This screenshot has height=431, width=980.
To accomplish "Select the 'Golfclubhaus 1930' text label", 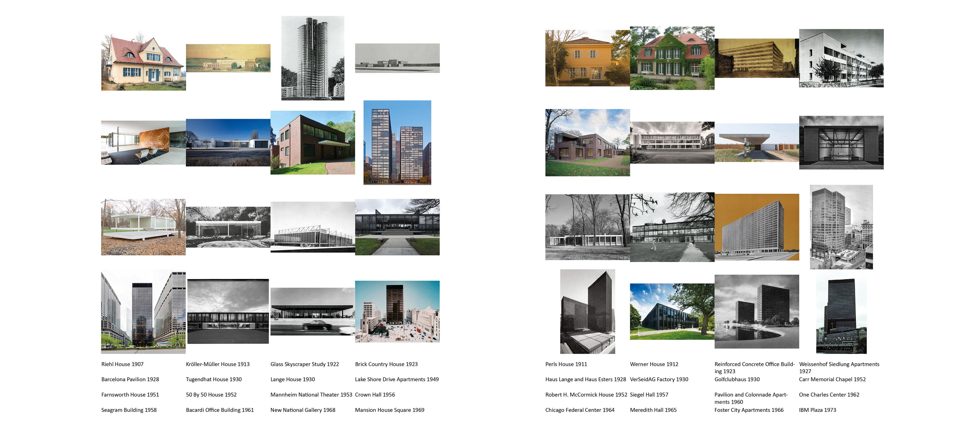I will click(737, 379).
